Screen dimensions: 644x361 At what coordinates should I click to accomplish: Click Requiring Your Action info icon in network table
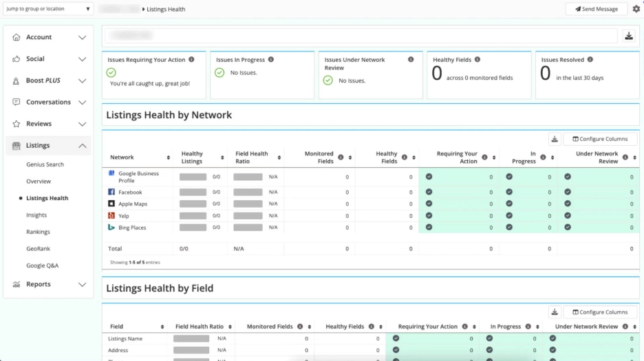[x=484, y=157]
